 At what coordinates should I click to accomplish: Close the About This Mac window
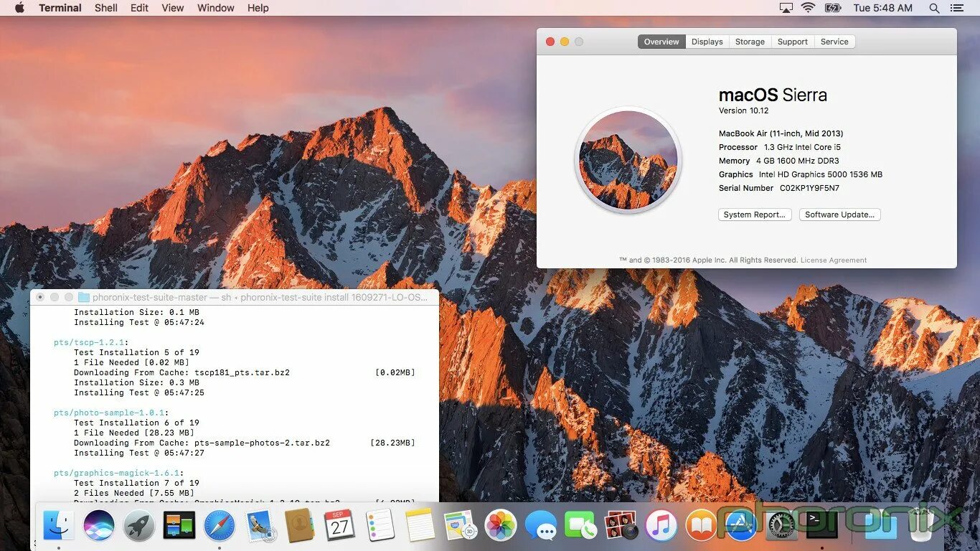pyautogui.click(x=550, y=42)
